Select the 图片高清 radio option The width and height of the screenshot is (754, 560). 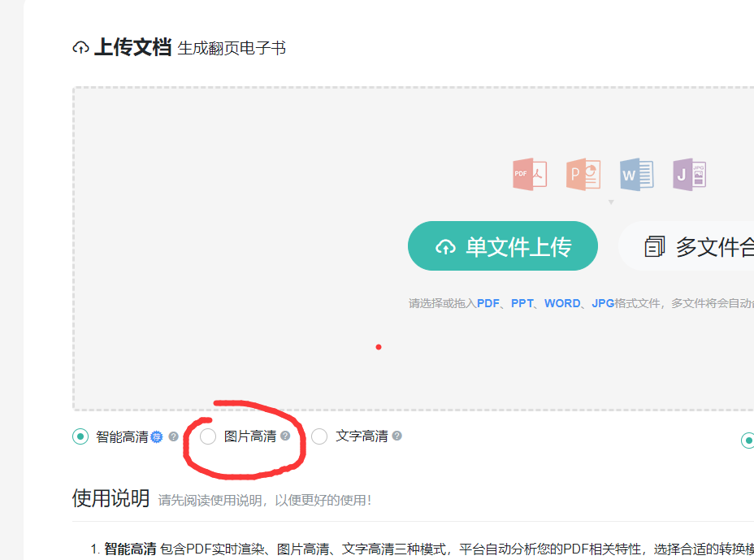[x=208, y=436]
